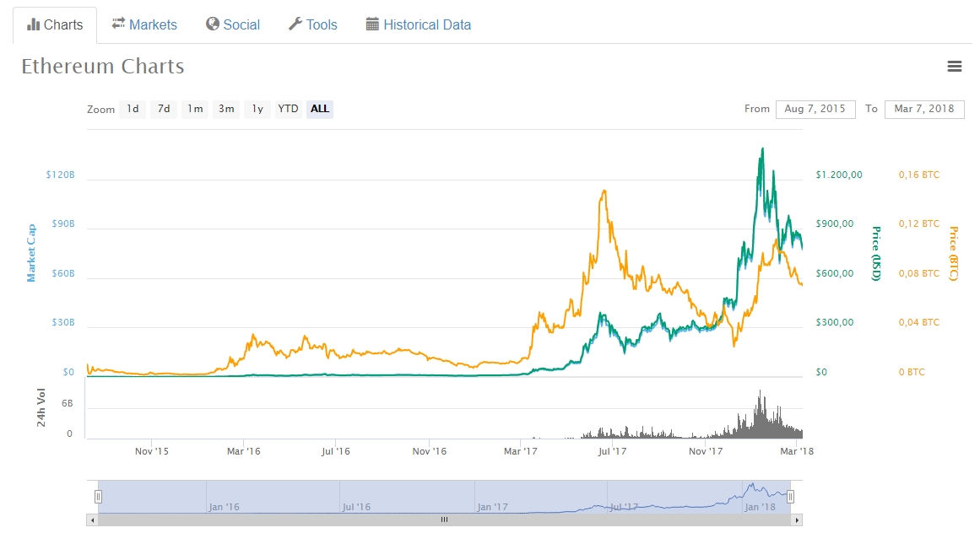Click Jan '18 in the range navigator
Image resolution: width=980 pixels, height=533 pixels.
coord(760,507)
